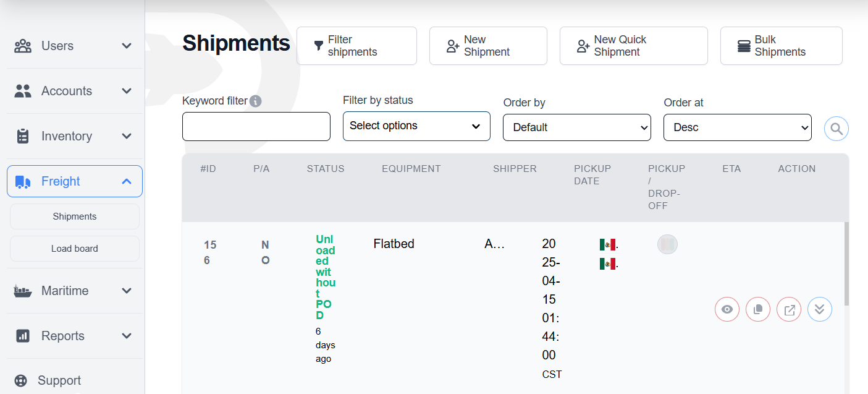Open Inventory via its sidebar icon
The width and height of the screenshot is (868, 394).
[x=23, y=136]
